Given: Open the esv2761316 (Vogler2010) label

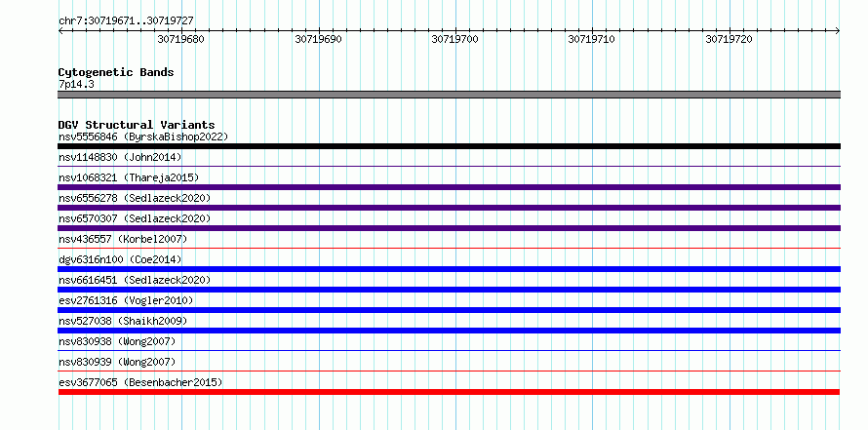Looking at the screenshot, I should (126, 300).
